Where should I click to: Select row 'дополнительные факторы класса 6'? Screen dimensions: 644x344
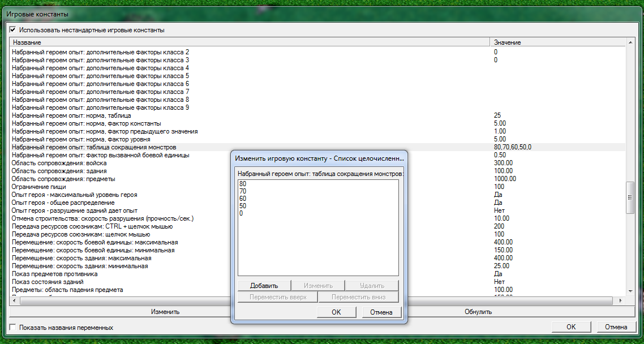click(x=317, y=84)
